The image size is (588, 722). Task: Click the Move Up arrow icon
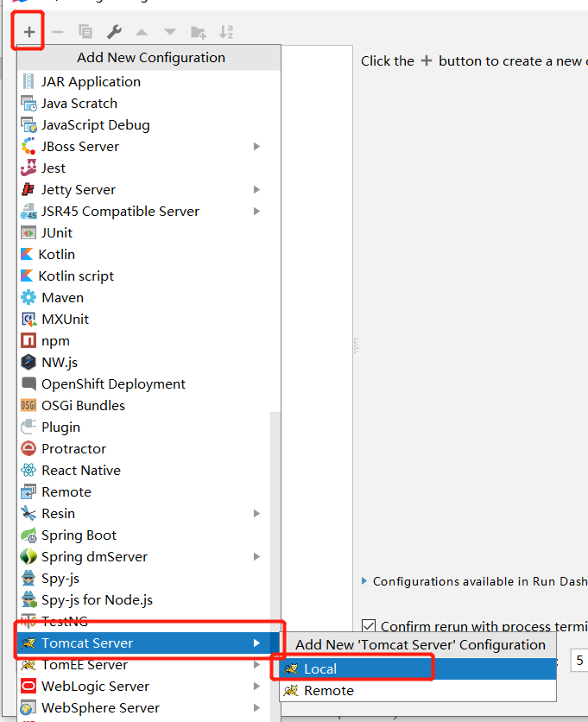click(142, 32)
